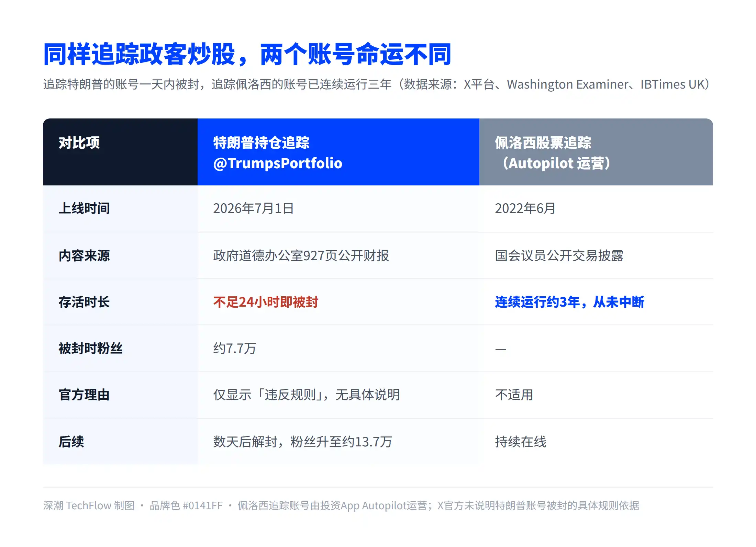Click the footer text 品牌色 #0141FF

(x=186, y=505)
